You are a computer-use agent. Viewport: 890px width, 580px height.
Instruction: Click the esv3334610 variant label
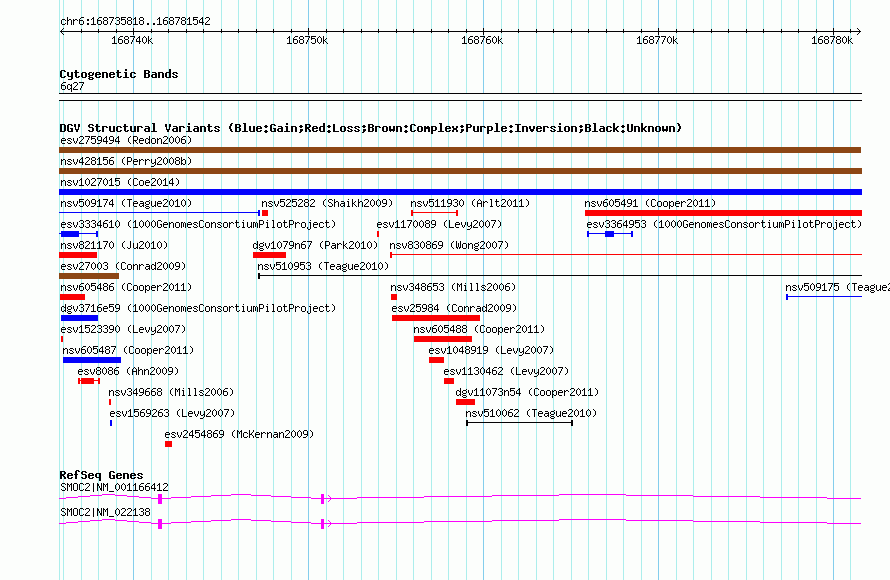pos(198,224)
